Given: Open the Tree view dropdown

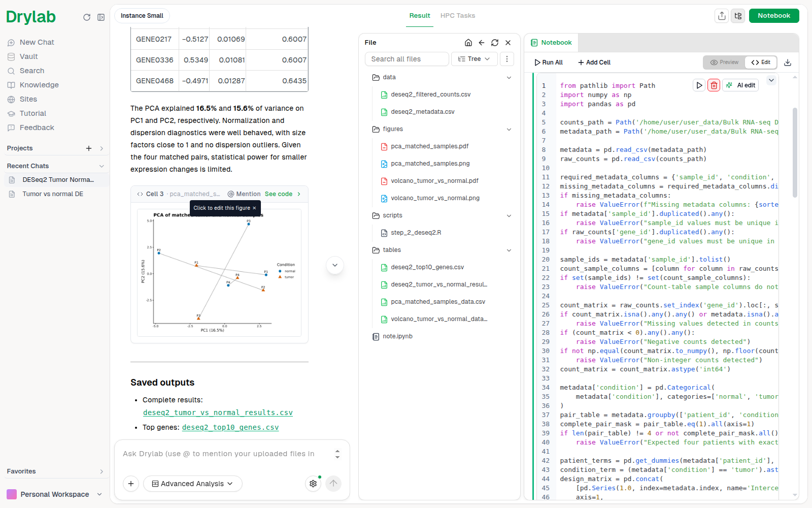Looking at the screenshot, I should [474, 59].
